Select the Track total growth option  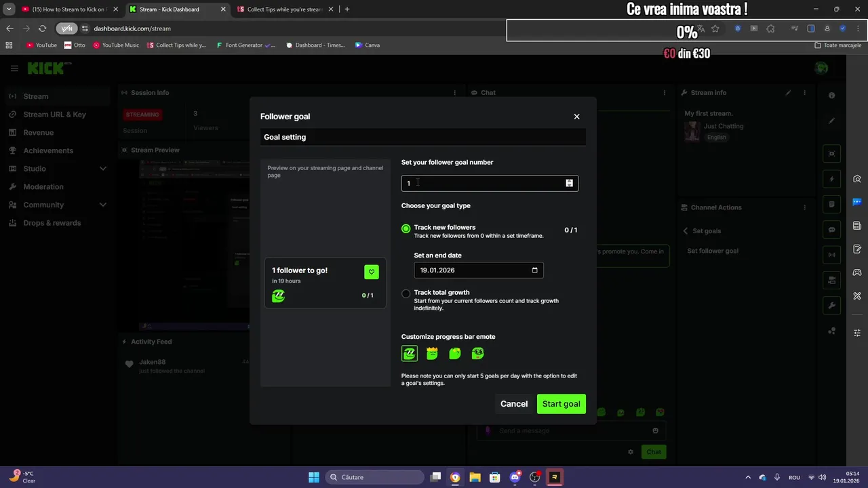click(x=406, y=293)
